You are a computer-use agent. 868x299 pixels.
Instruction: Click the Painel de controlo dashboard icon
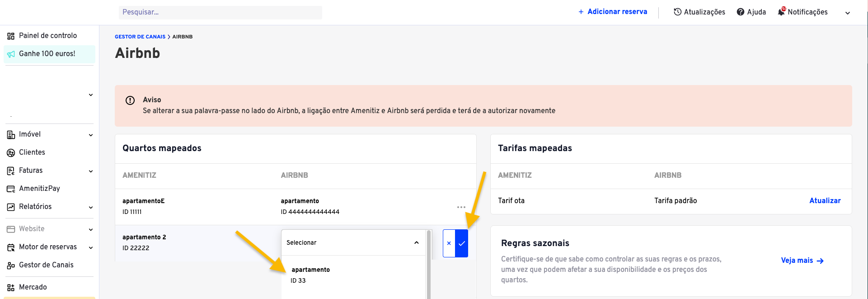(x=11, y=36)
